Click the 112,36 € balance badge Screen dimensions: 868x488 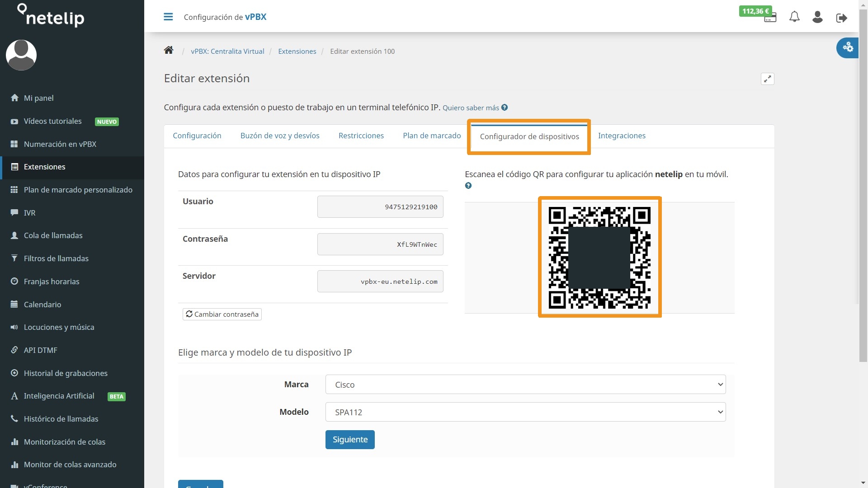pos(755,11)
